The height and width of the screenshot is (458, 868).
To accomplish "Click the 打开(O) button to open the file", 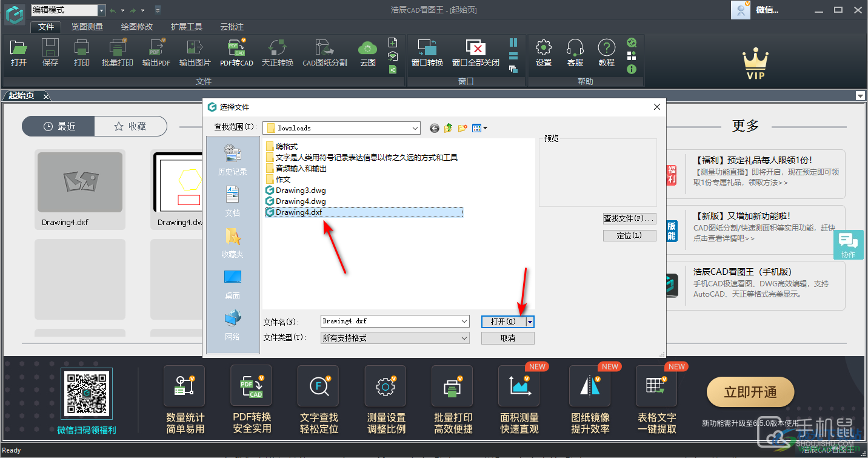I will pyautogui.click(x=504, y=322).
